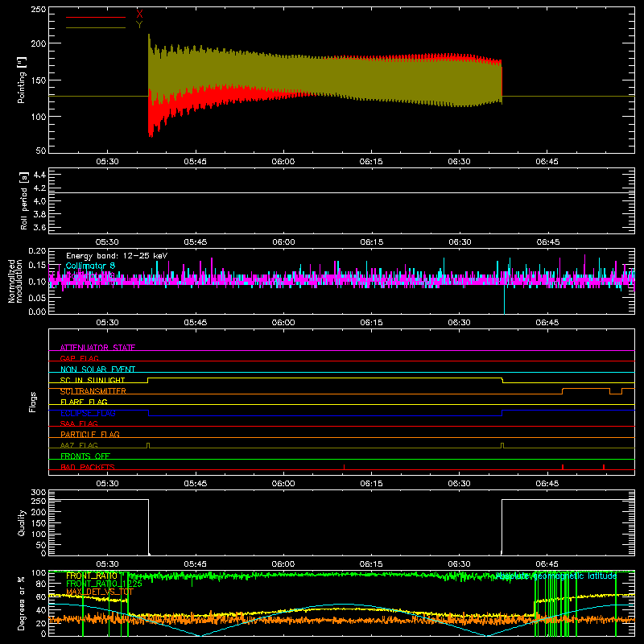Image resolution: width=644 pixels, height=644 pixels.
Task: Click the "Pointing" vertical axis title
Action: [x=22, y=80]
